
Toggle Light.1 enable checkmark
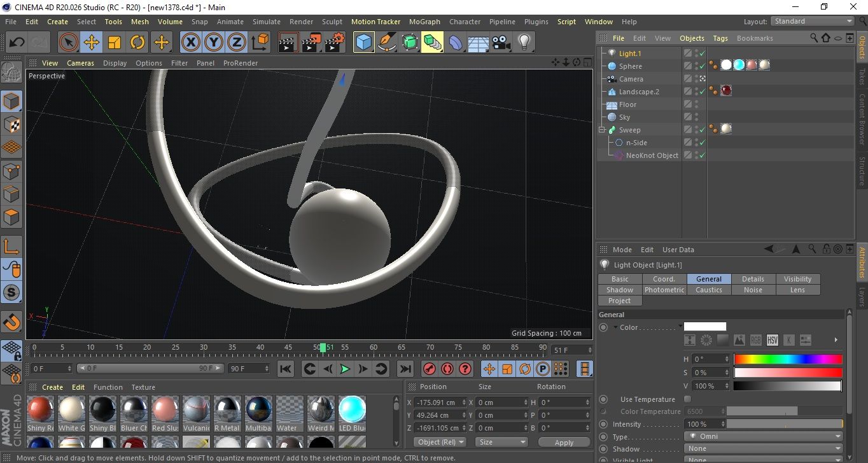702,53
